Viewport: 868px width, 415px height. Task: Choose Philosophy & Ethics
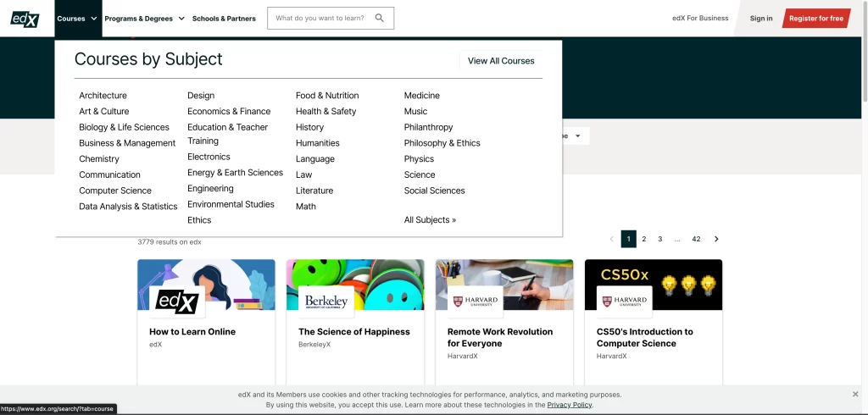tap(442, 143)
